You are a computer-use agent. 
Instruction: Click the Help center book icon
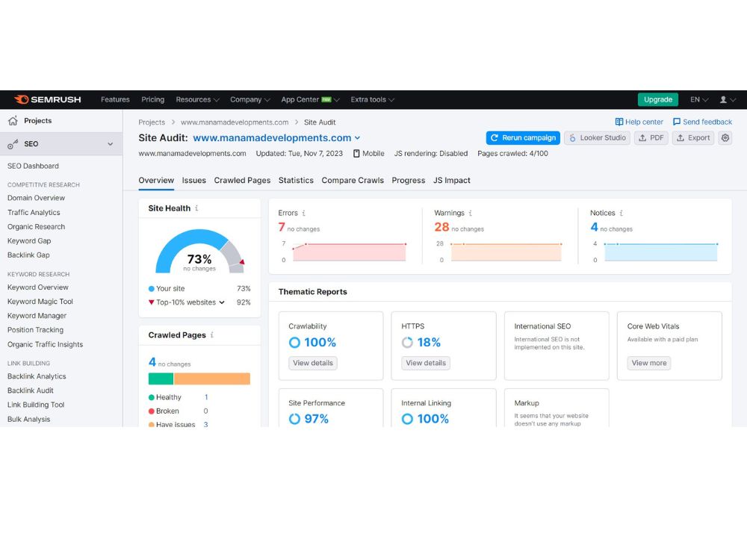coord(619,122)
